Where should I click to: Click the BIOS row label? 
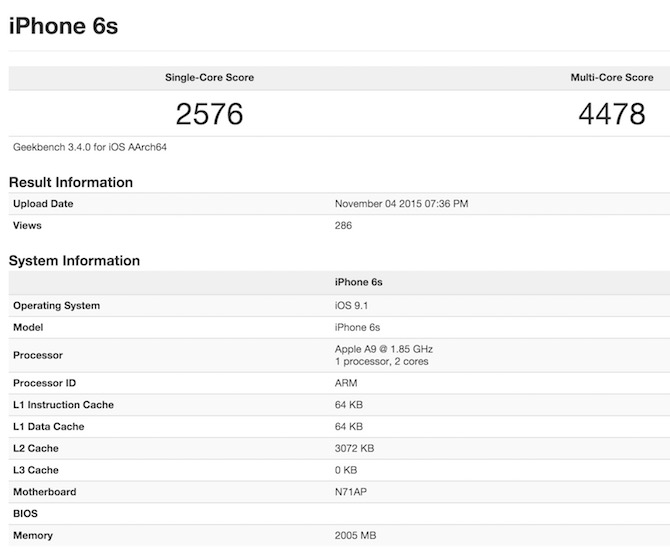pyautogui.click(x=25, y=514)
